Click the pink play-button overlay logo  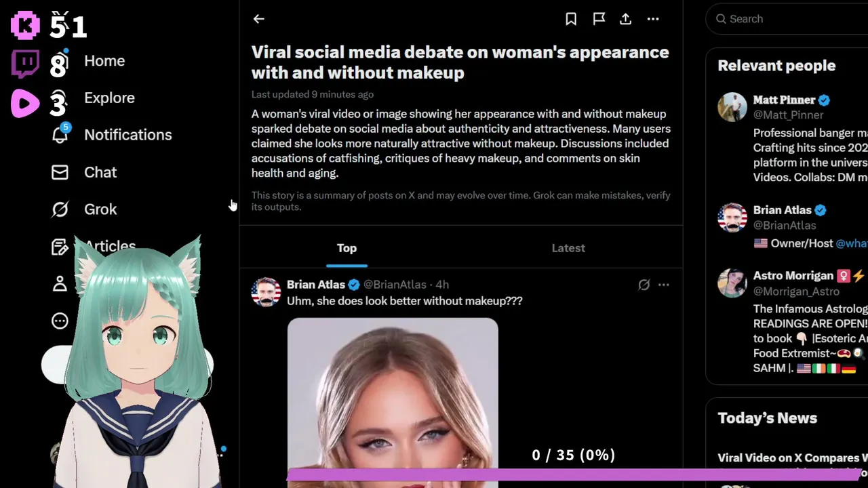click(x=25, y=104)
